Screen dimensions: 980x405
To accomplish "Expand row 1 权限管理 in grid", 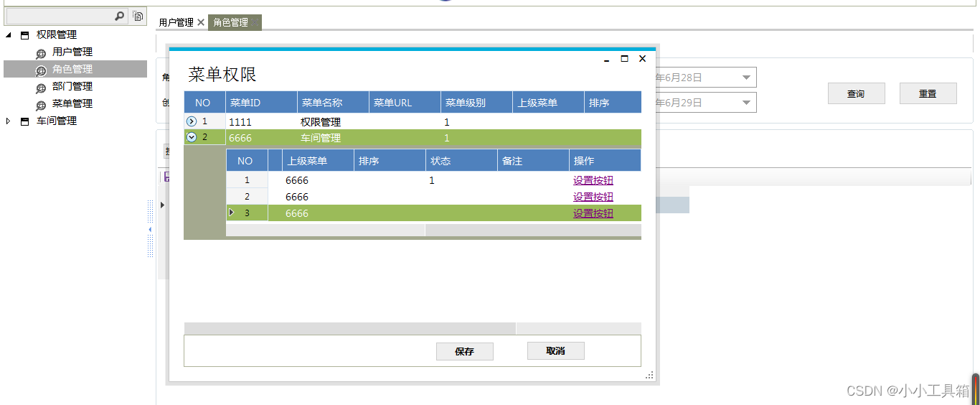I will tap(192, 121).
